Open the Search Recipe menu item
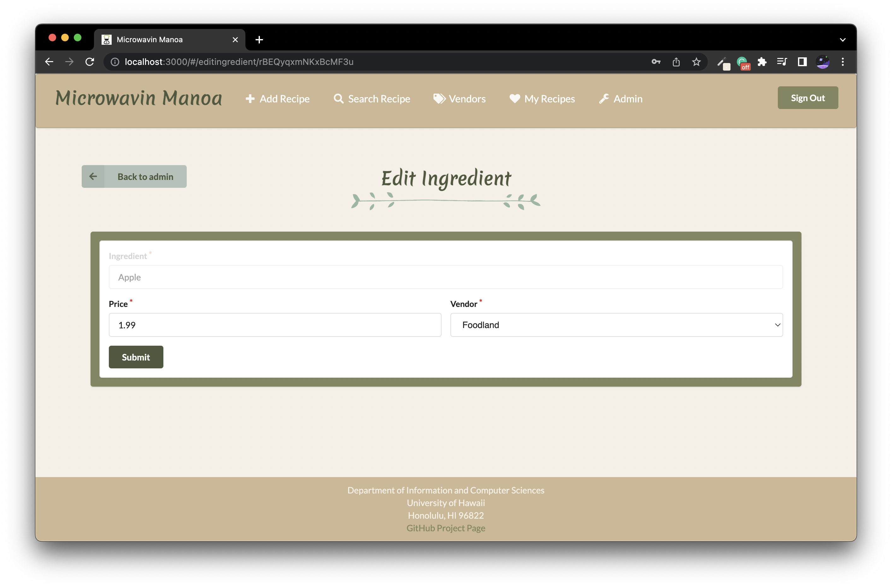892x588 pixels. click(372, 98)
